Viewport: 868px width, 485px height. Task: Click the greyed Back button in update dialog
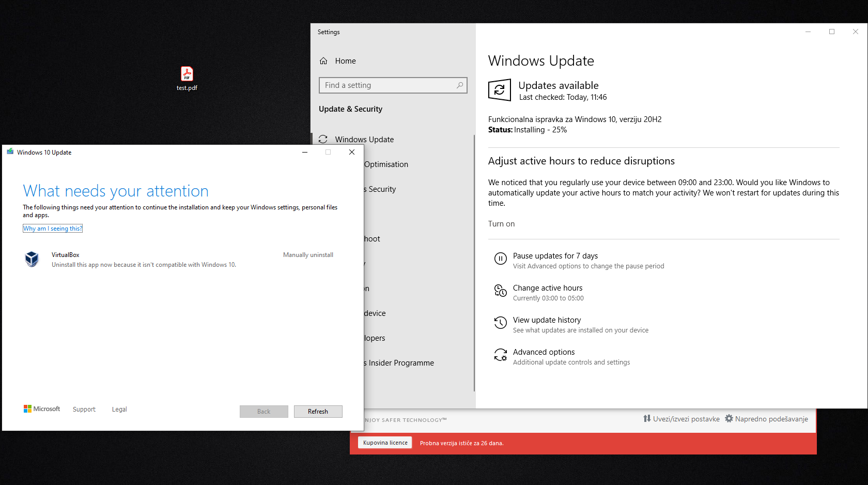click(x=263, y=412)
